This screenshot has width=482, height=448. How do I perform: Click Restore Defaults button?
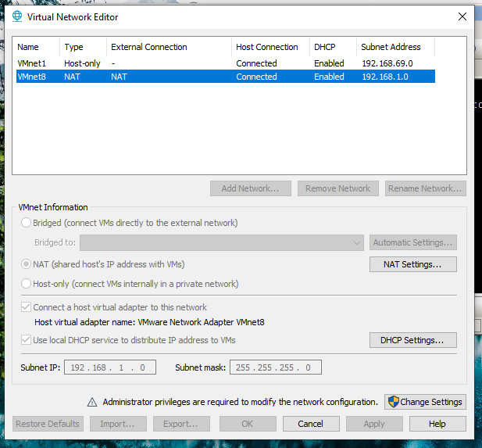[x=48, y=424]
